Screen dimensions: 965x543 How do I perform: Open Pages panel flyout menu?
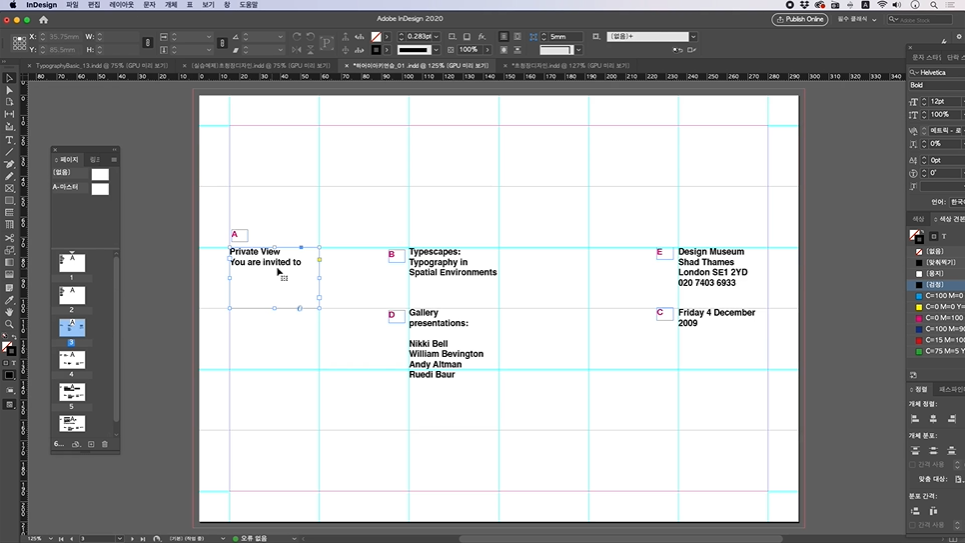114,159
